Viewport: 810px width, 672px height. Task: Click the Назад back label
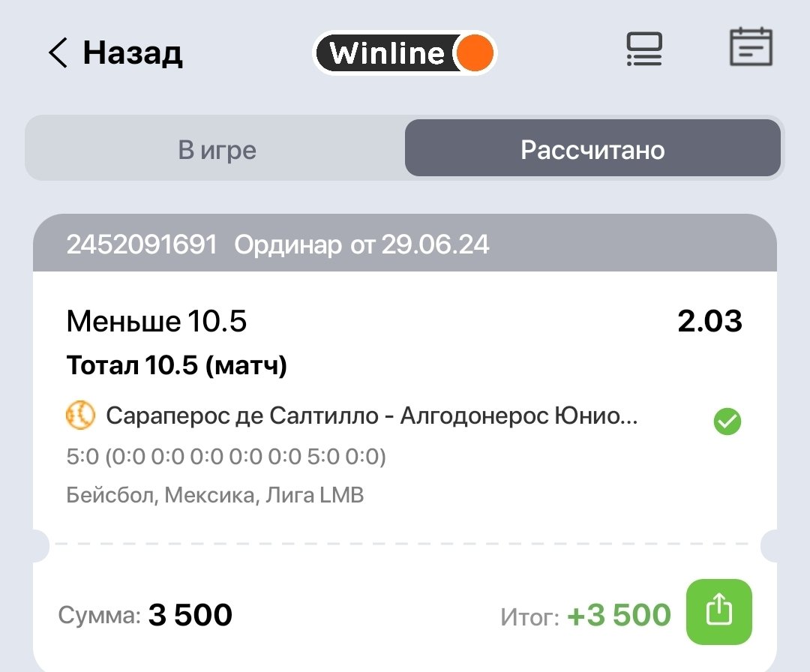coord(133,53)
